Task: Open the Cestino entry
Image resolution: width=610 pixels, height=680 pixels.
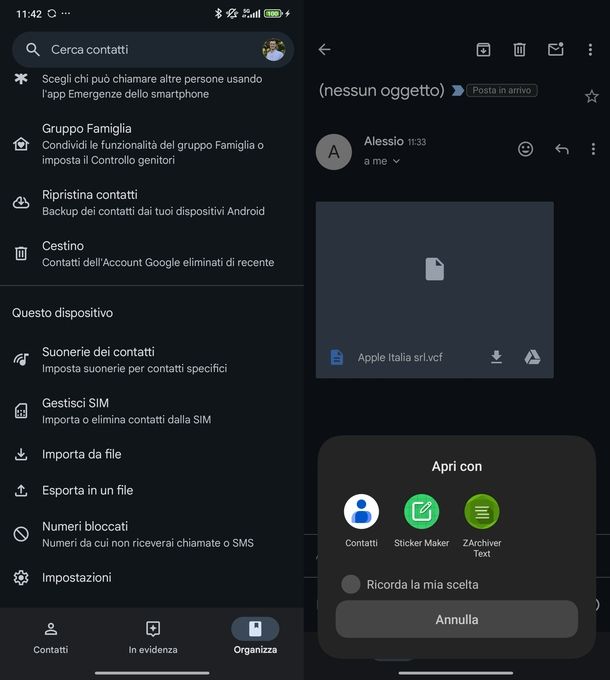Action: click(152, 254)
